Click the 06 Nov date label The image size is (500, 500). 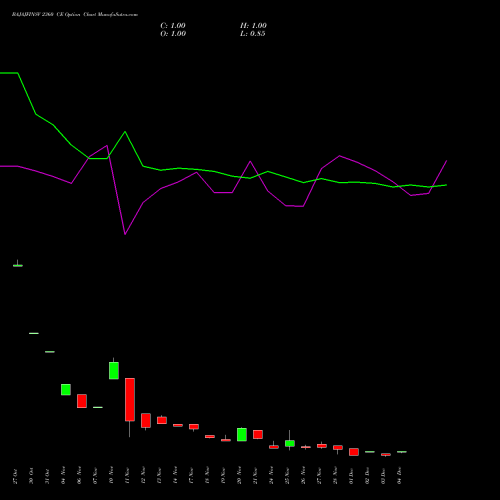tap(79, 476)
